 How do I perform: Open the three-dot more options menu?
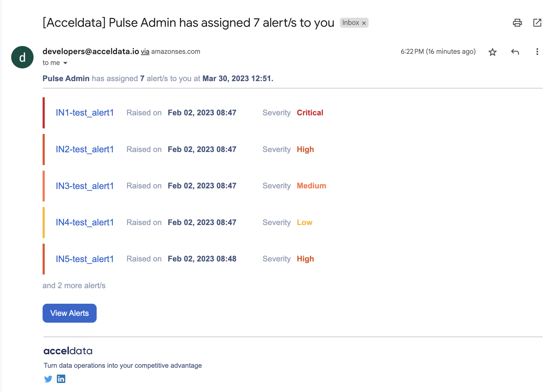coord(537,52)
